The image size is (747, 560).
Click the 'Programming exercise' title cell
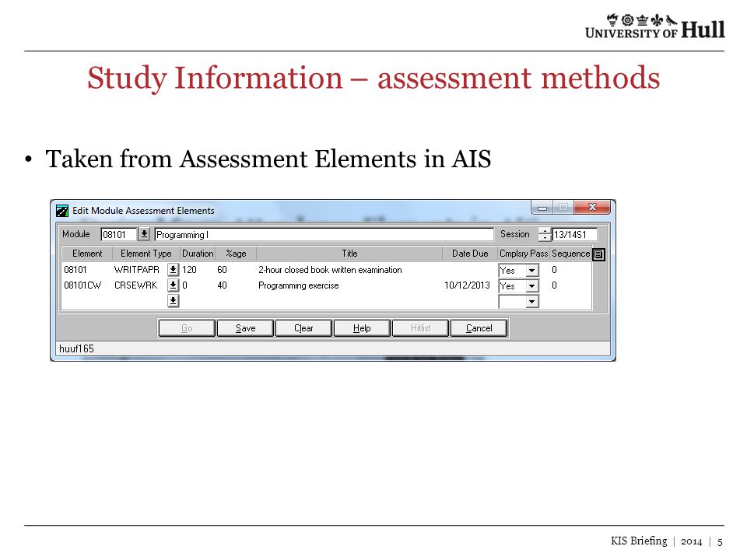[x=299, y=285]
